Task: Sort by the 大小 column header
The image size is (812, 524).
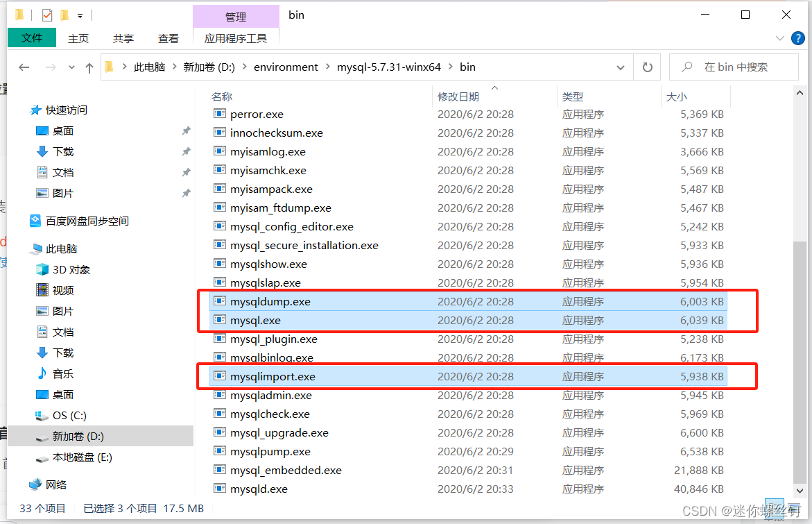Action: (676, 96)
